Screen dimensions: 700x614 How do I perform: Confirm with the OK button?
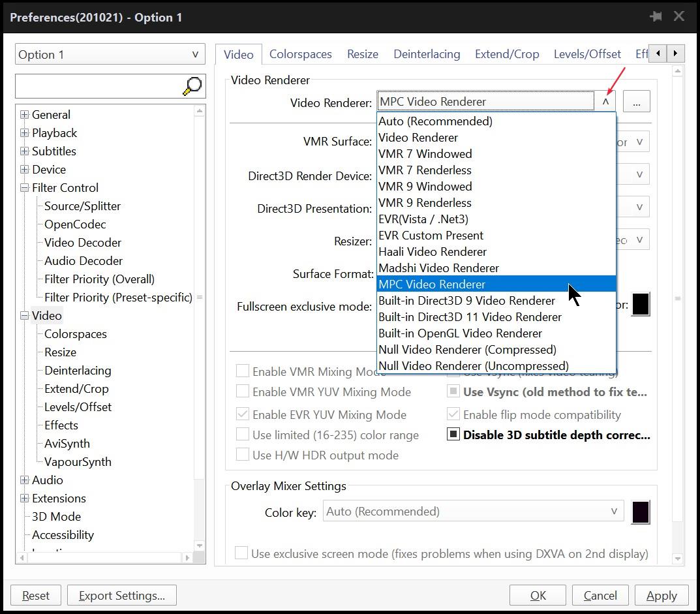538,595
